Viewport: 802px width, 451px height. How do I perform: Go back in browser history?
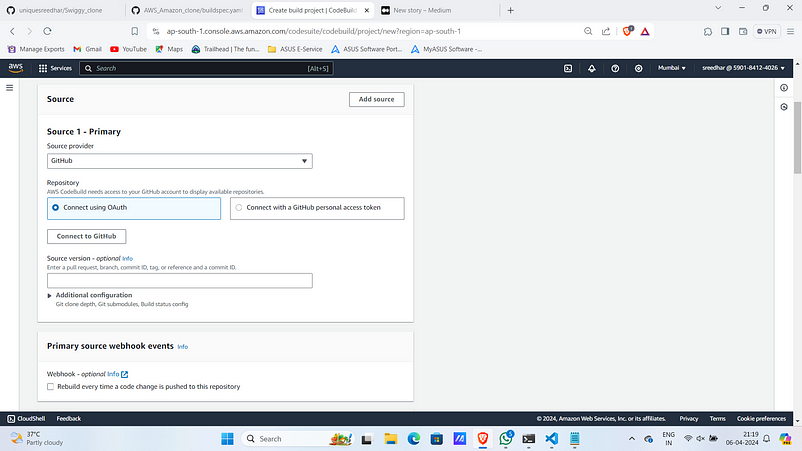point(12,31)
